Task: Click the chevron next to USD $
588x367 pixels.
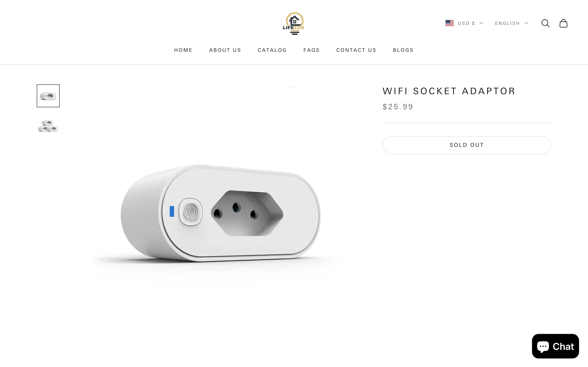Action: click(481, 23)
